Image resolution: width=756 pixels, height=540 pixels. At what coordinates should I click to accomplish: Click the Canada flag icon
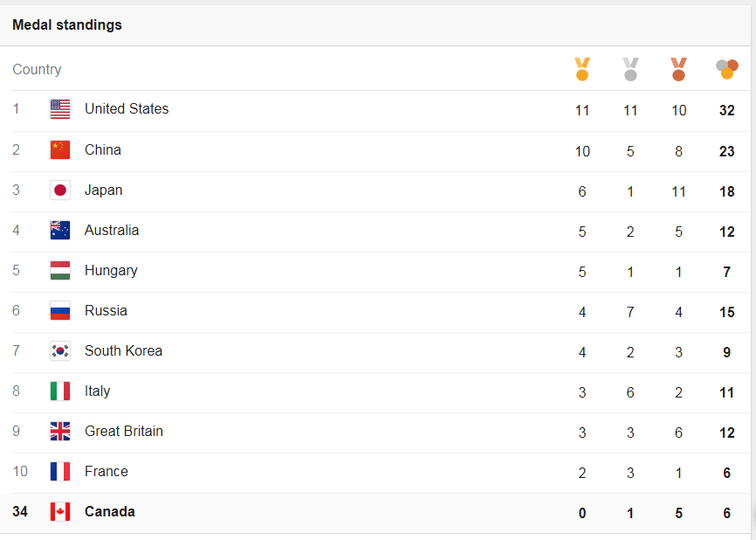tap(60, 512)
